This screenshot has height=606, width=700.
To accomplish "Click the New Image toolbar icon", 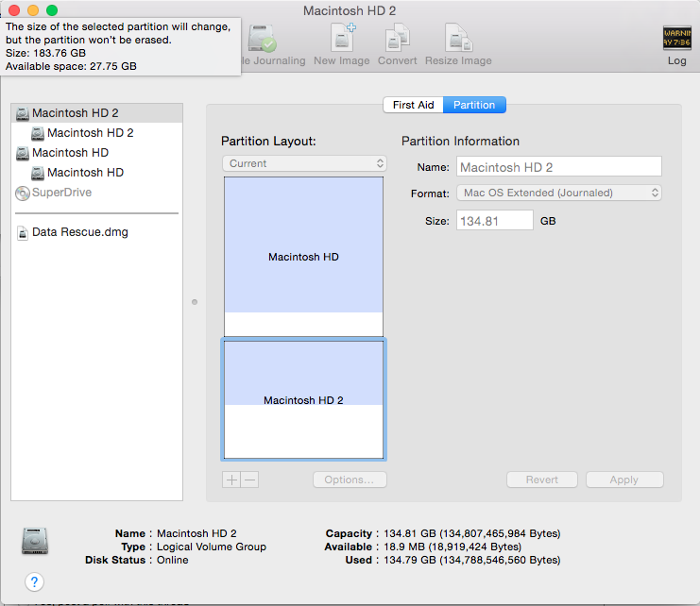I will coord(342,38).
